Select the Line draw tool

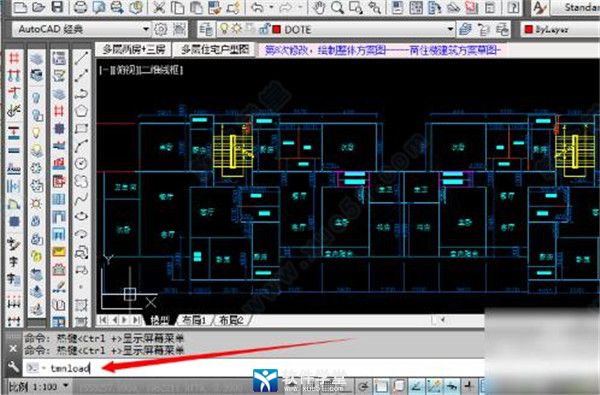coord(81,58)
